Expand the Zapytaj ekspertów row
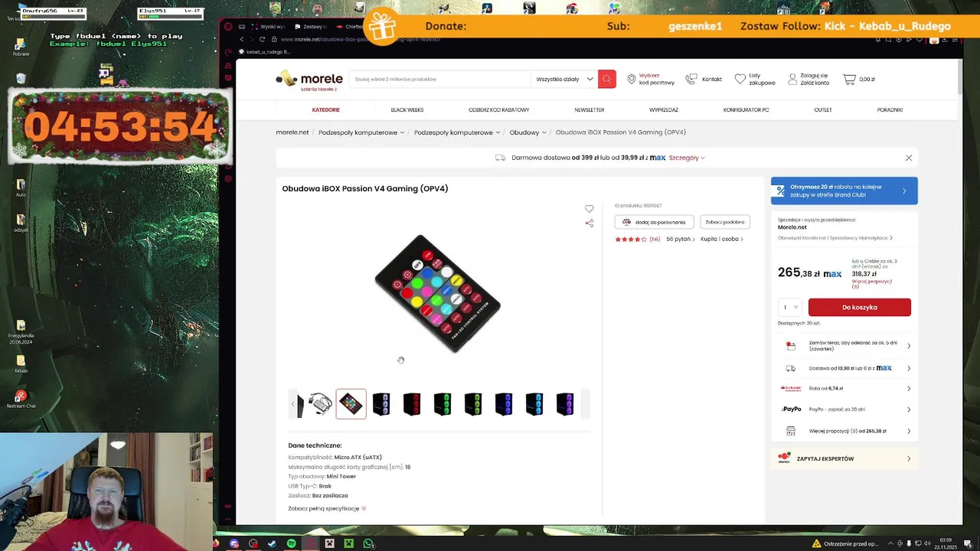The width and height of the screenshot is (980, 551). click(x=844, y=458)
